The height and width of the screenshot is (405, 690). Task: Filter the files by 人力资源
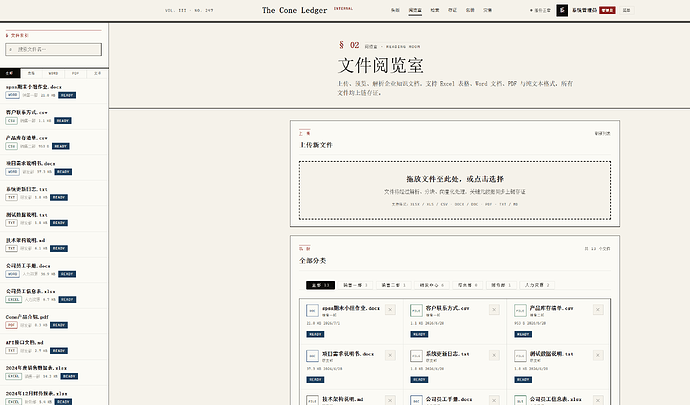(x=537, y=285)
